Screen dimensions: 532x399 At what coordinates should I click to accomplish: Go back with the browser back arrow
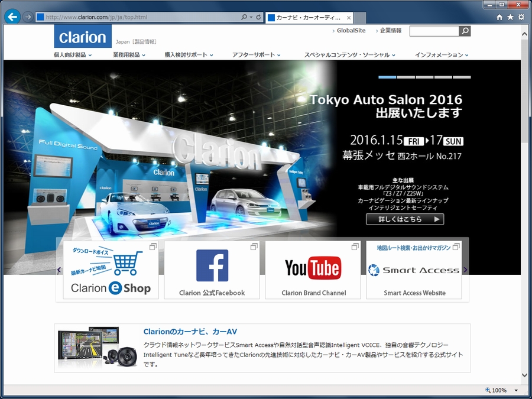[x=12, y=17]
